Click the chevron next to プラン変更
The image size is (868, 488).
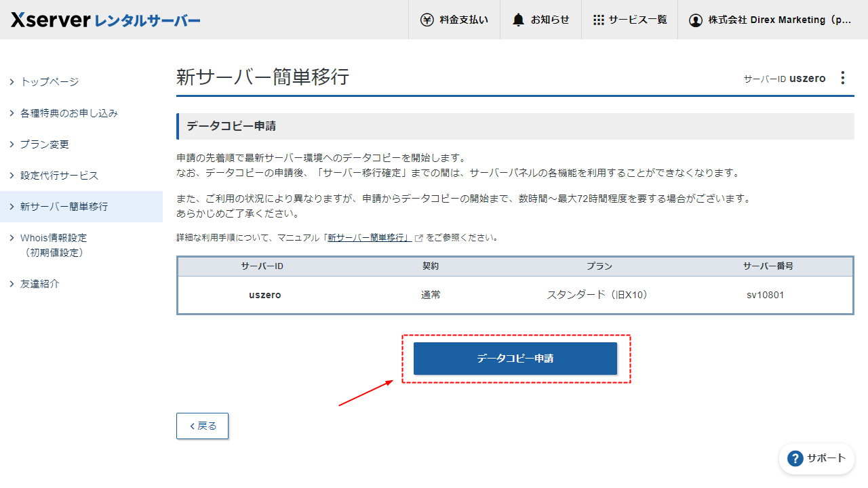(12, 144)
